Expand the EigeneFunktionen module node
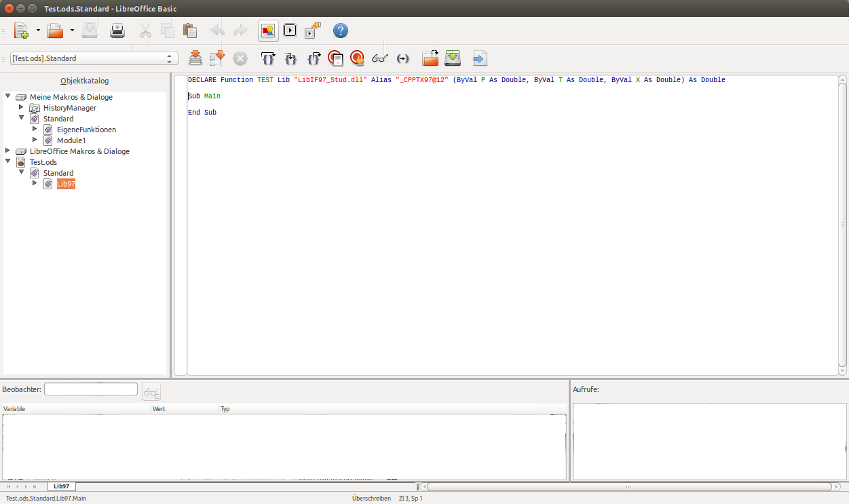 click(35, 129)
